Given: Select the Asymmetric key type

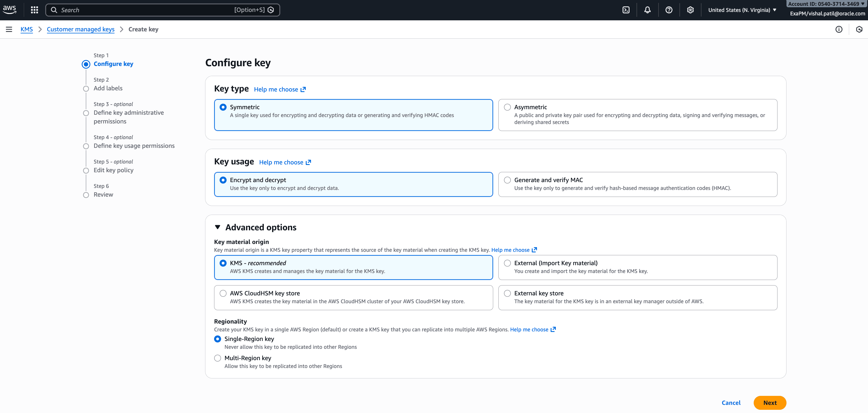Looking at the screenshot, I should coord(638,115).
